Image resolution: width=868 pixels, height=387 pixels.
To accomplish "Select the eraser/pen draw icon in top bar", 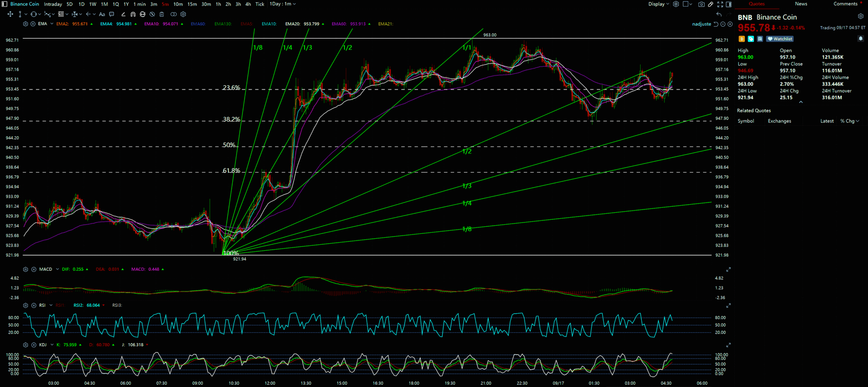I will pos(711,4).
